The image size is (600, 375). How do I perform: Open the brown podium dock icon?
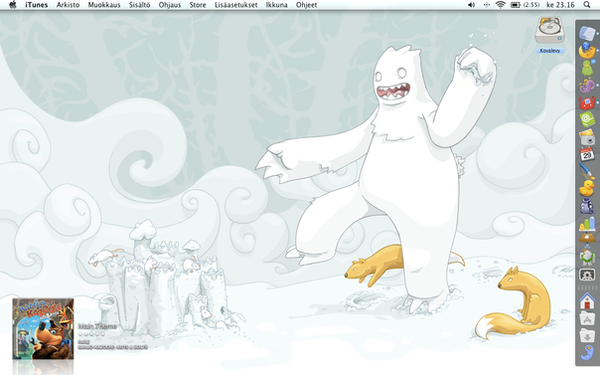(x=587, y=238)
